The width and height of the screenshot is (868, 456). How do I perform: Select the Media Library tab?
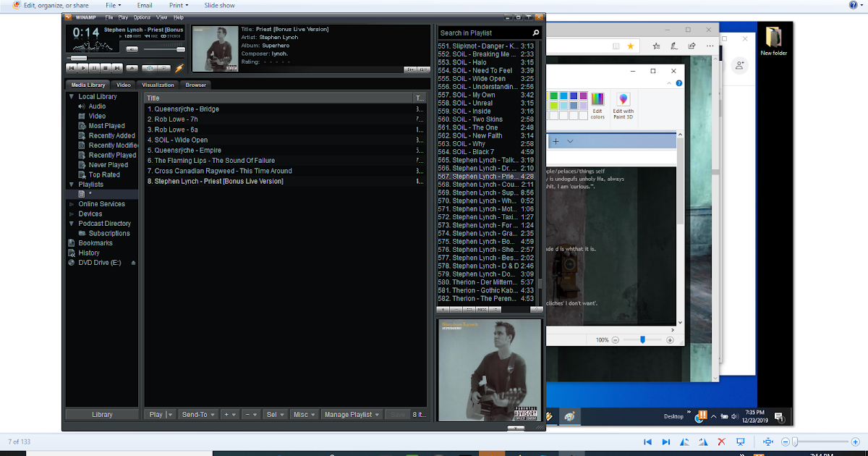[88, 85]
